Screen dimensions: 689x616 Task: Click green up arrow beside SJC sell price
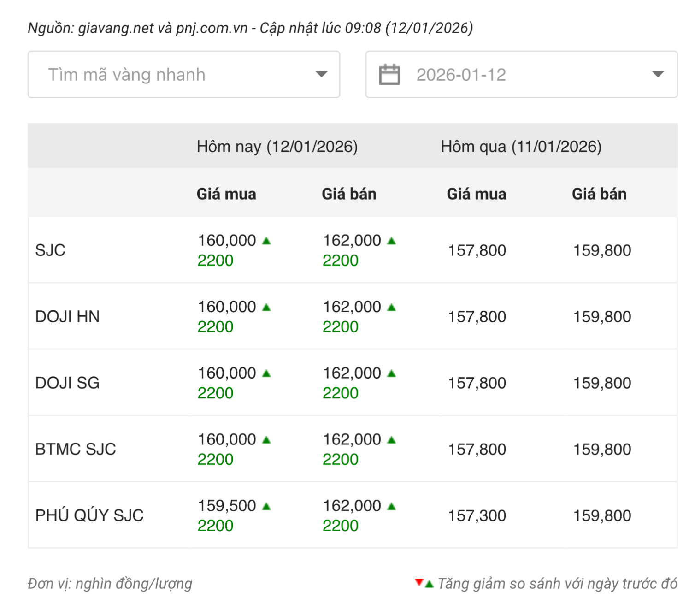coord(392,241)
